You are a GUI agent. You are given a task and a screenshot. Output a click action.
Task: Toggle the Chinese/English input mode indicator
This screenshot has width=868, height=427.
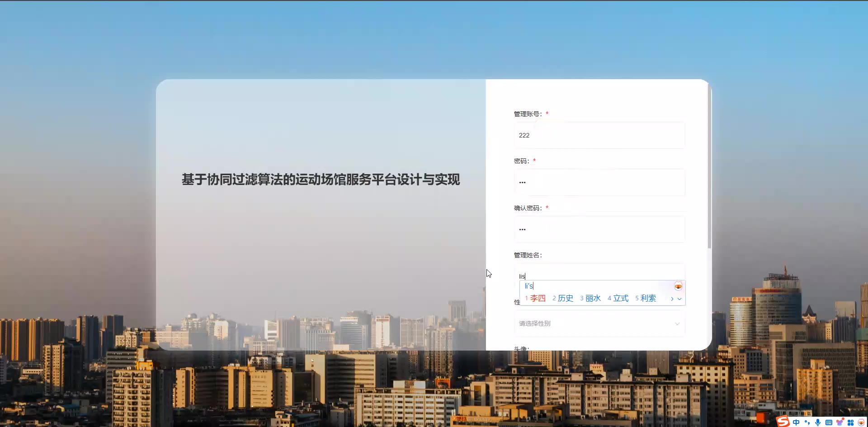[796, 422]
